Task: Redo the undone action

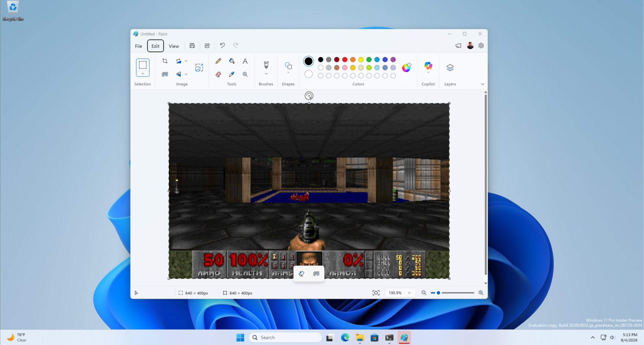Action: pos(236,46)
